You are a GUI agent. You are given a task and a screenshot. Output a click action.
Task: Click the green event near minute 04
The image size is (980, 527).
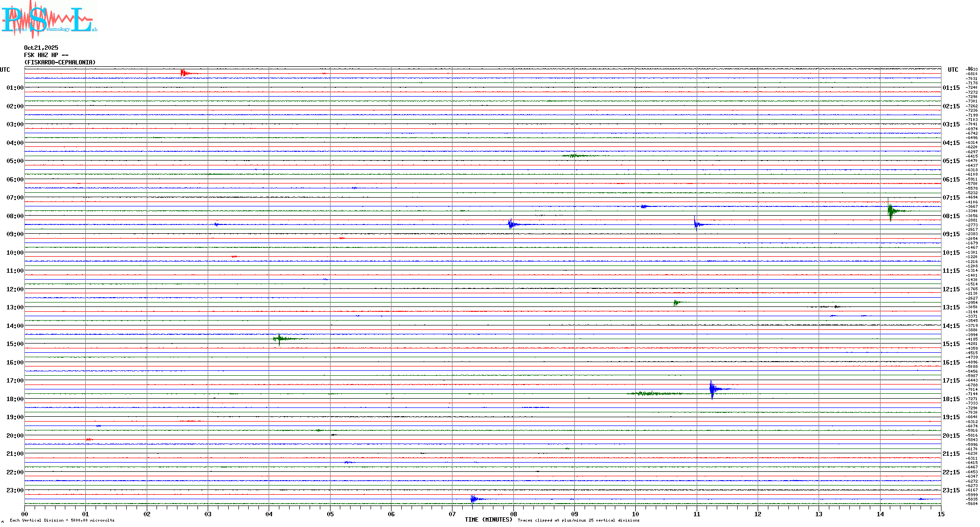coord(279,339)
